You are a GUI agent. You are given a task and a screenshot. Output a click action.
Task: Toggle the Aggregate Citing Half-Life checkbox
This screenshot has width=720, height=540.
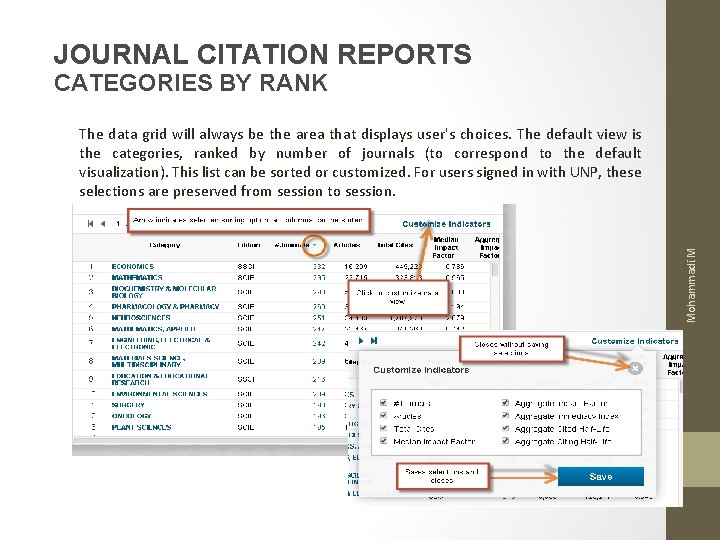tap(505, 441)
